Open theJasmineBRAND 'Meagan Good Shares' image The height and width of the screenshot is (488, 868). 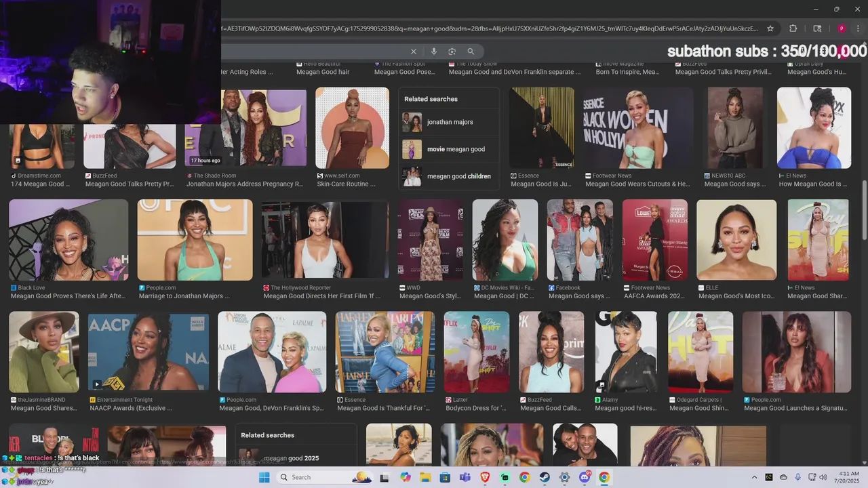click(44, 352)
